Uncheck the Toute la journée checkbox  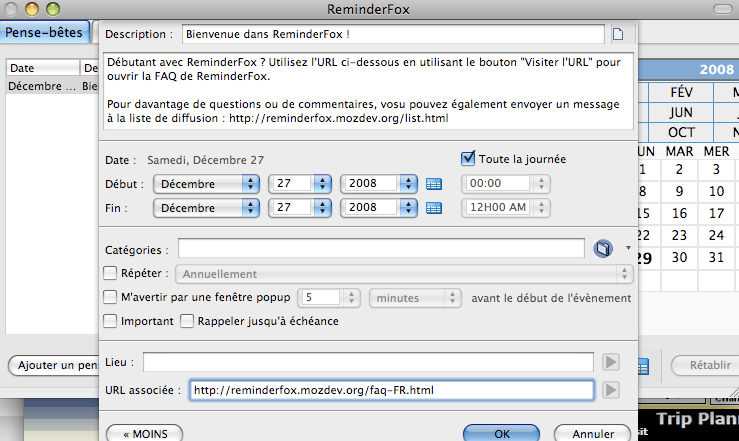468,158
